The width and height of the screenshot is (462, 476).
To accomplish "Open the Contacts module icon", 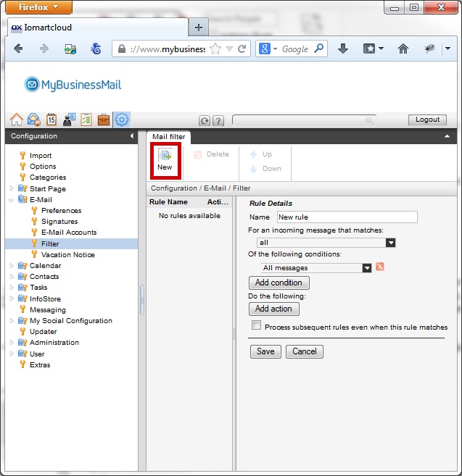I will coord(69,120).
